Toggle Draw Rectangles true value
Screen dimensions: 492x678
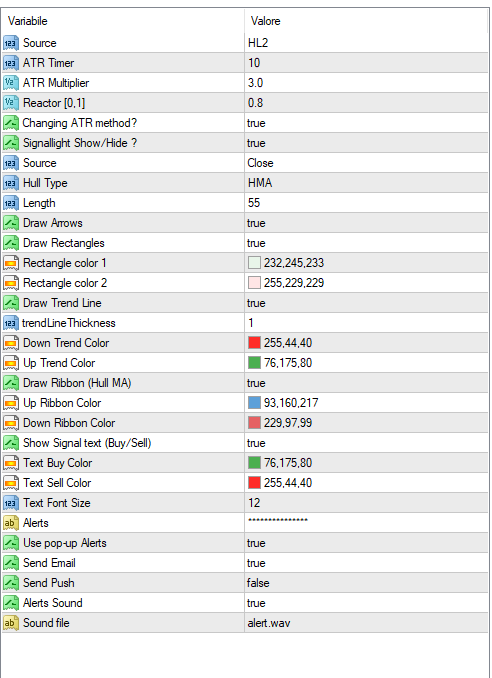click(256, 243)
